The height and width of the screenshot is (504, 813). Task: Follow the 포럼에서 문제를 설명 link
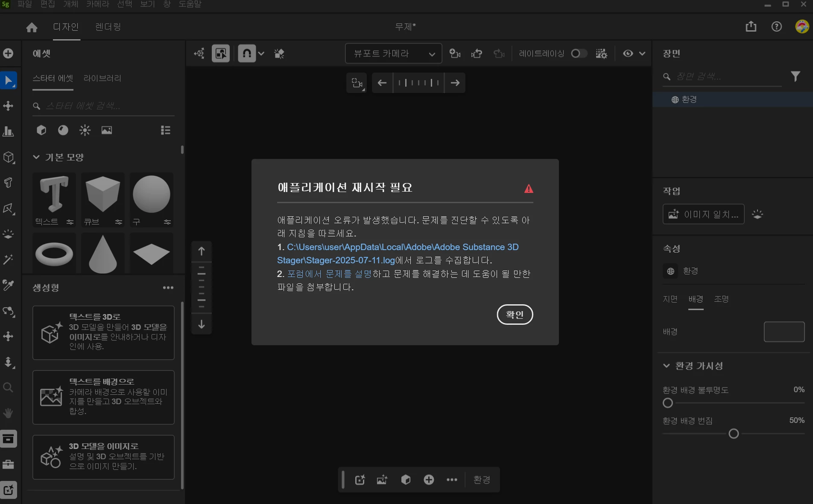click(329, 274)
